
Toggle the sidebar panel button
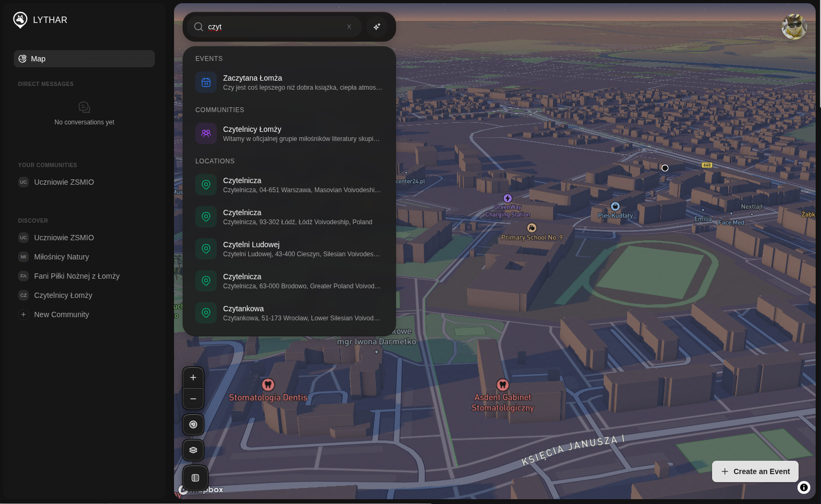point(195,478)
